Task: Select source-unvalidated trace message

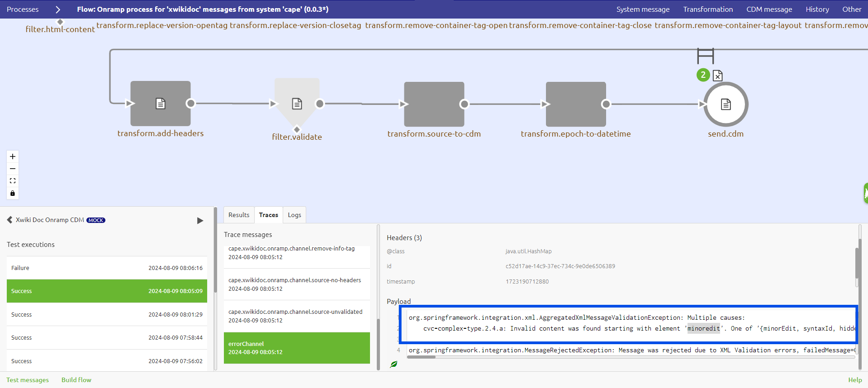Action: coord(297,316)
